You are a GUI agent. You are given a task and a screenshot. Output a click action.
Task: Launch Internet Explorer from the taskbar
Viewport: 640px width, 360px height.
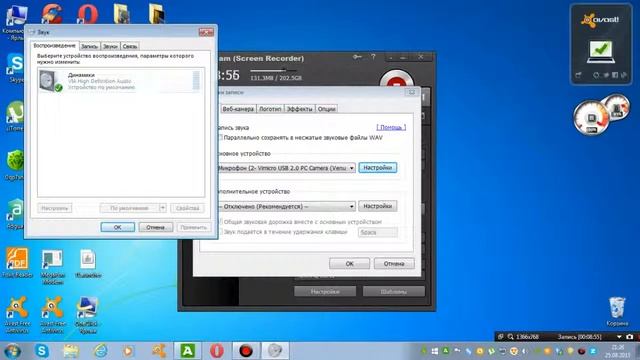100,351
